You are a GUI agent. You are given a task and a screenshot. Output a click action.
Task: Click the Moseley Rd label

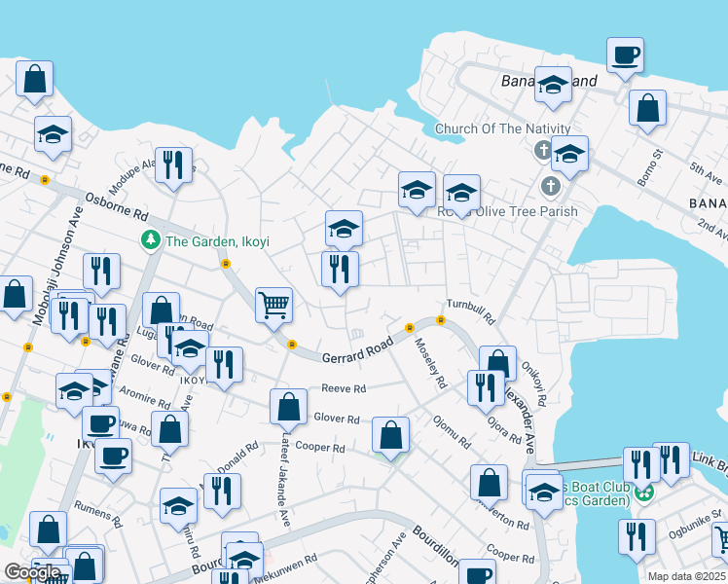[430, 363]
